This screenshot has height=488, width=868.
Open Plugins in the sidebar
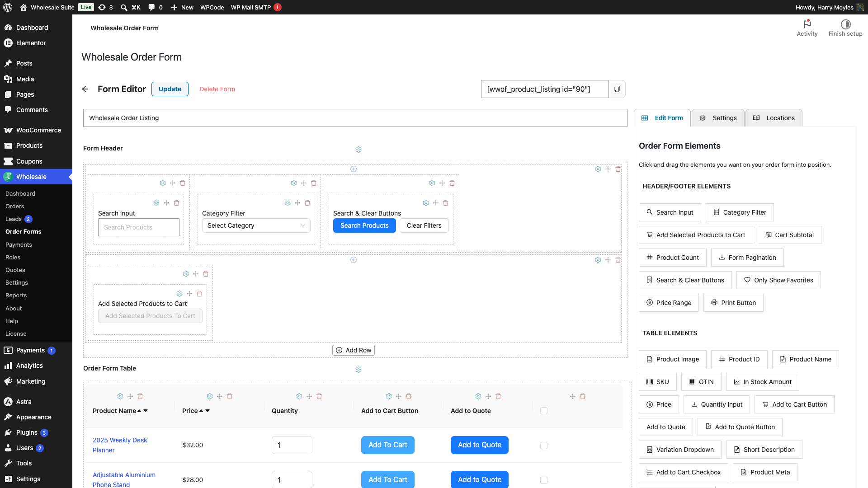(27, 432)
